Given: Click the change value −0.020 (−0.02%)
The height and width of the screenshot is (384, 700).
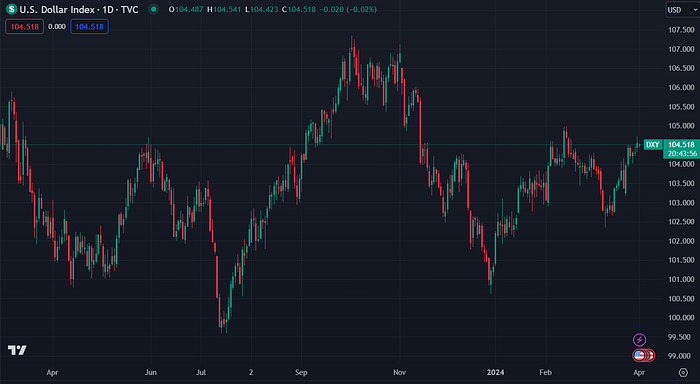Looking at the screenshot, I should 348,9.
